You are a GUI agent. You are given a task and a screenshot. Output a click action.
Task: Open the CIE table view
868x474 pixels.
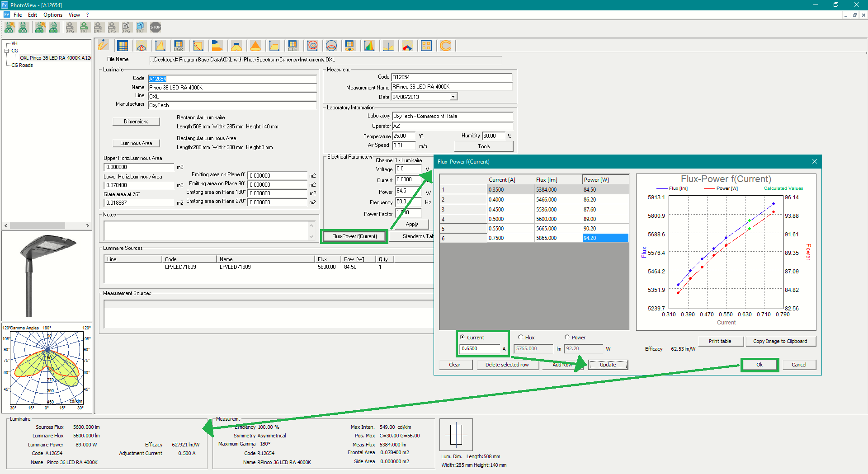click(x=292, y=46)
